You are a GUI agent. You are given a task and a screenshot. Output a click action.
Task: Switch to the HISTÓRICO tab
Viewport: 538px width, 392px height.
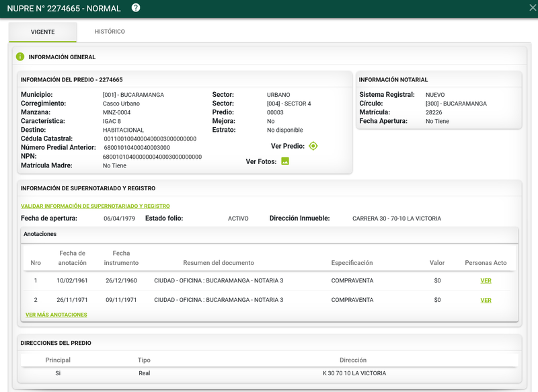[x=110, y=32]
